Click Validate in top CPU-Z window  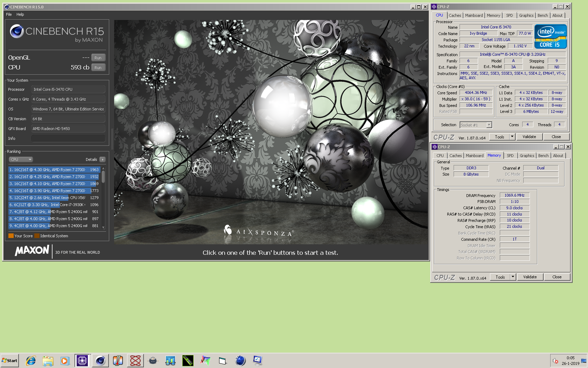529,137
